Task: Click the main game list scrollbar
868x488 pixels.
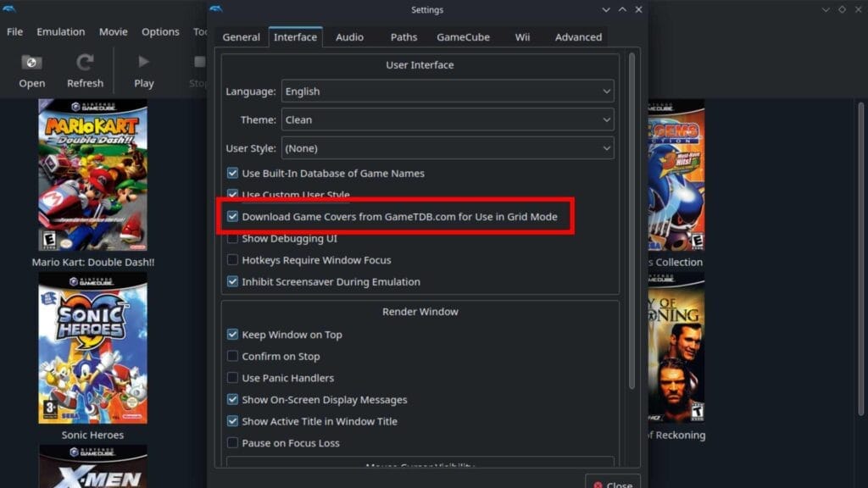Action: tap(861, 259)
